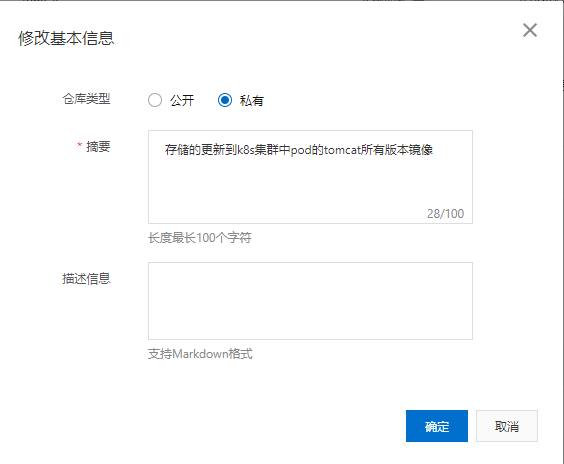The image size is (564, 464).
Task: Click the red required asterisk beside 摘要
Action: point(80,145)
